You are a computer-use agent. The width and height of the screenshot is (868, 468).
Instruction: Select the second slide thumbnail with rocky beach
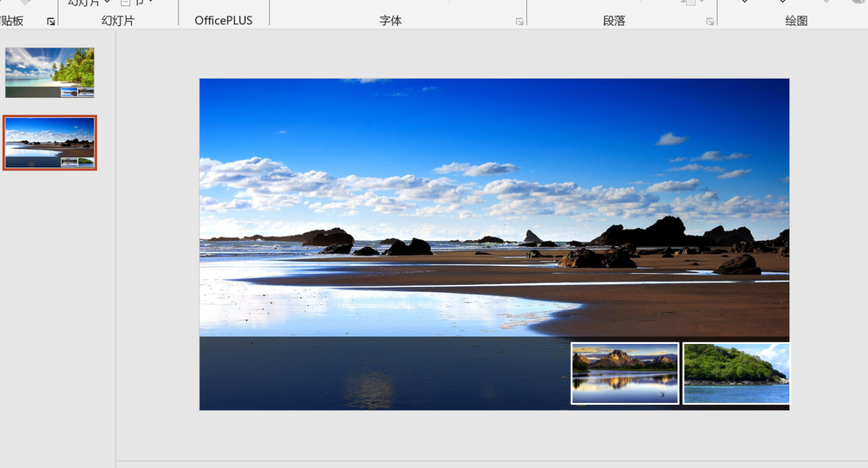[50, 142]
